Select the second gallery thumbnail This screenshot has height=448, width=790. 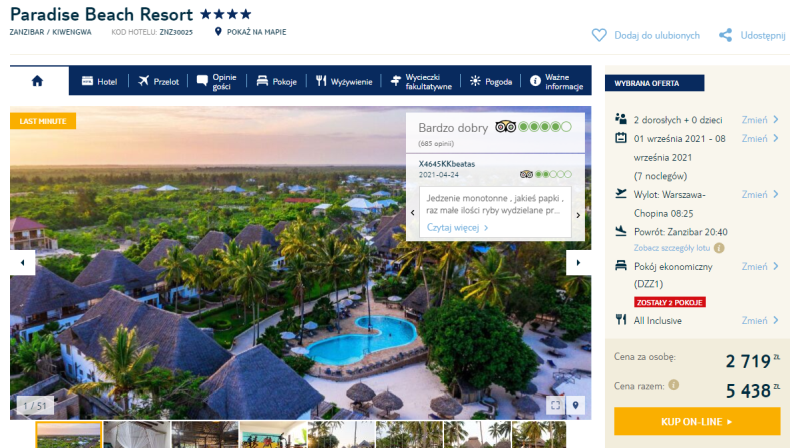coord(137,435)
